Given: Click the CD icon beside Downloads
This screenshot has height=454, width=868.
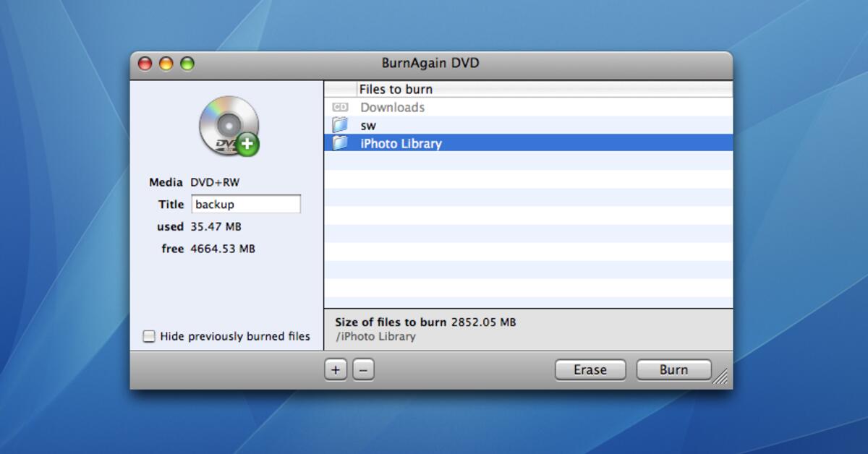Looking at the screenshot, I should [x=340, y=107].
